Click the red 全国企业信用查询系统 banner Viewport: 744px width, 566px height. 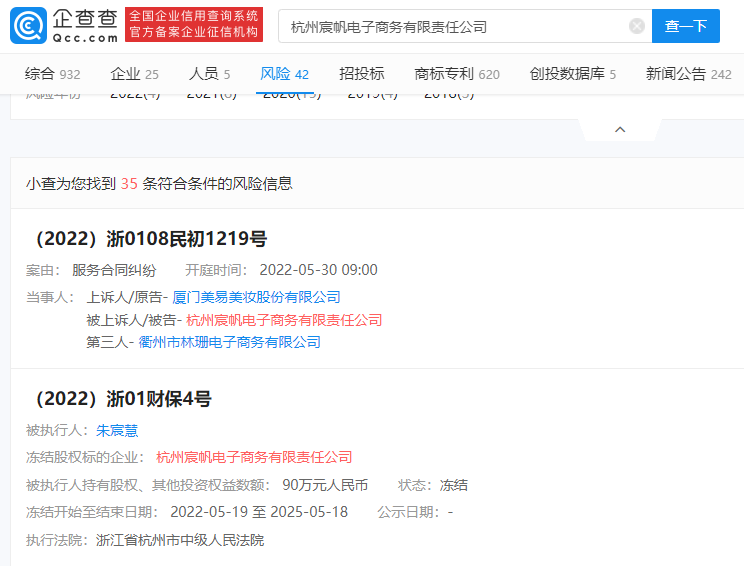(x=194, y=24)
